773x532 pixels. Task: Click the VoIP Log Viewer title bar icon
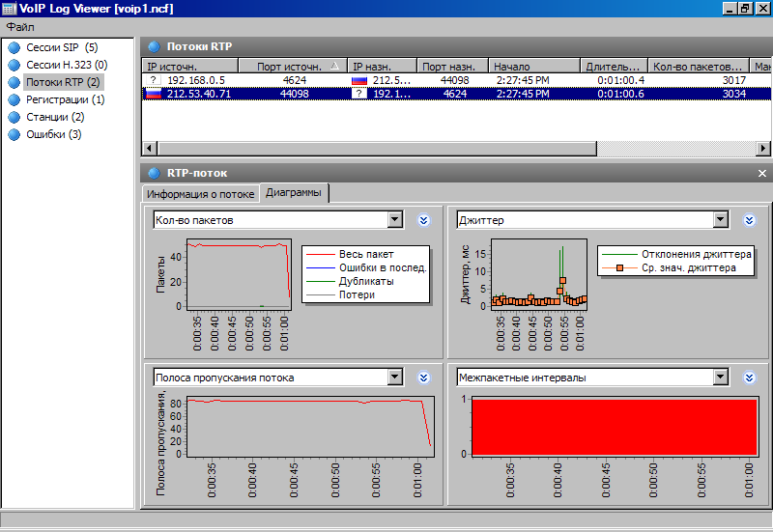point(10,9)
